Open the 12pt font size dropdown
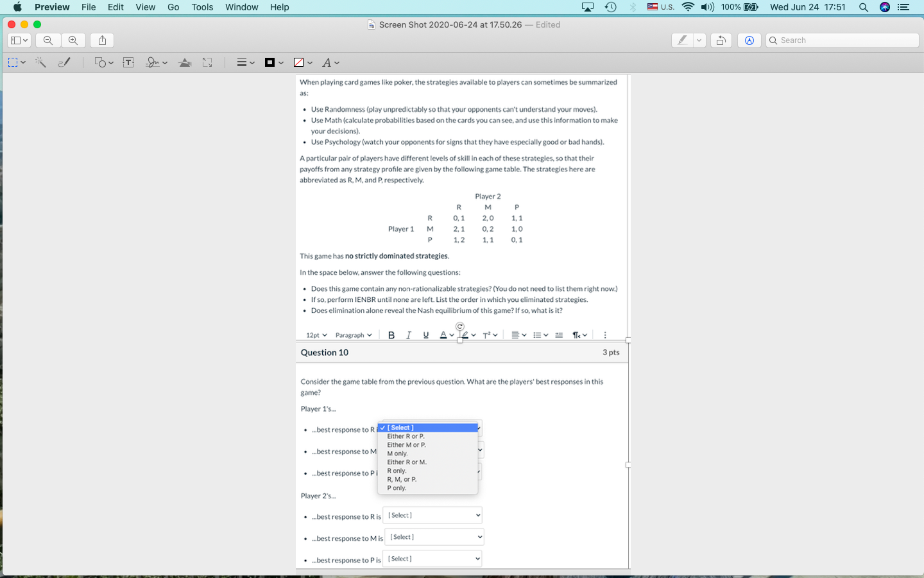924x578 pixels. point(315,335)
